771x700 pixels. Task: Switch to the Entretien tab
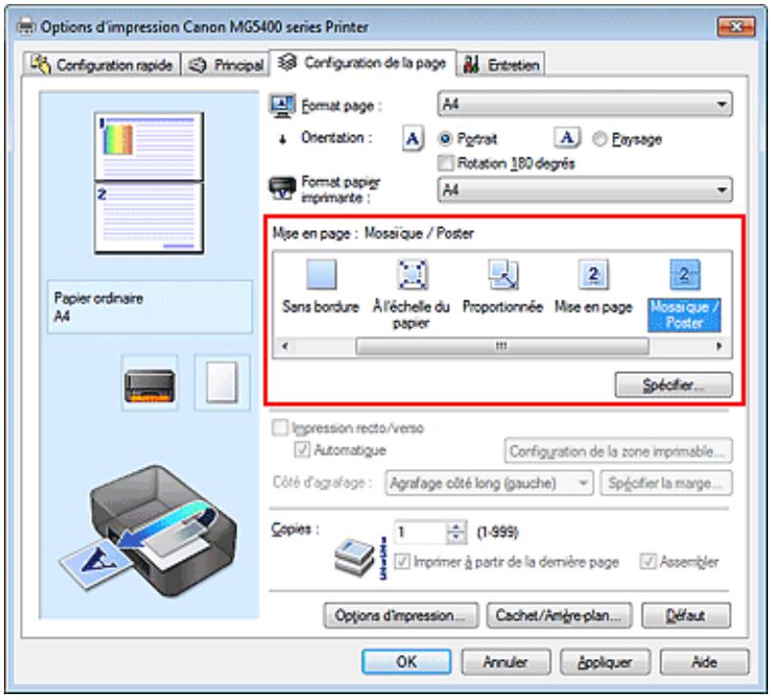point(502,65)
